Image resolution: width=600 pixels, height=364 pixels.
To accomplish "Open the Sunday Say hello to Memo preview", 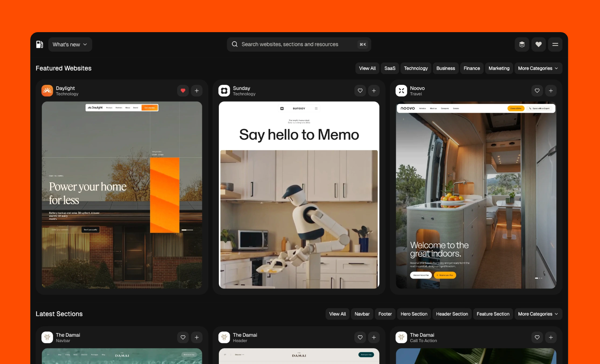I will point(299,195).
